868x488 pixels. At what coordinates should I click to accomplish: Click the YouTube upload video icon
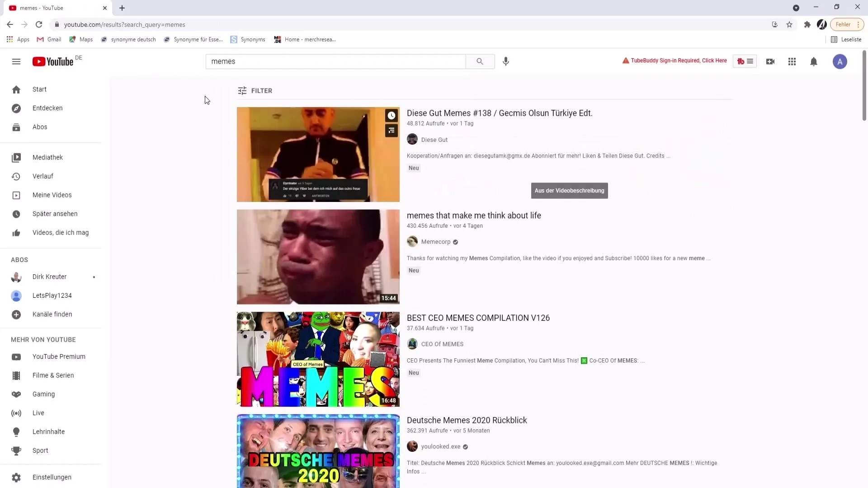coord(769,61)
